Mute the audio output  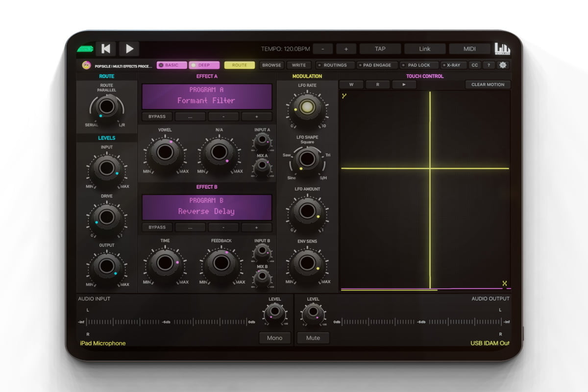pos(313,338)
